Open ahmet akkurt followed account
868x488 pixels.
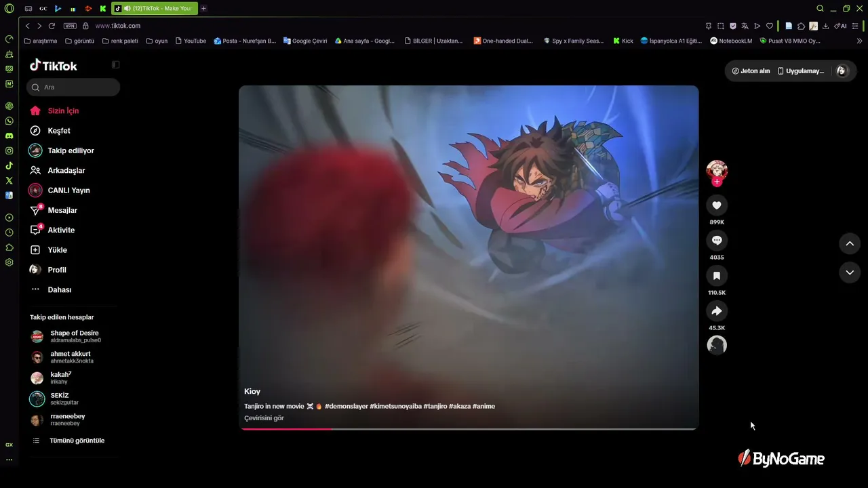[62, 357]
